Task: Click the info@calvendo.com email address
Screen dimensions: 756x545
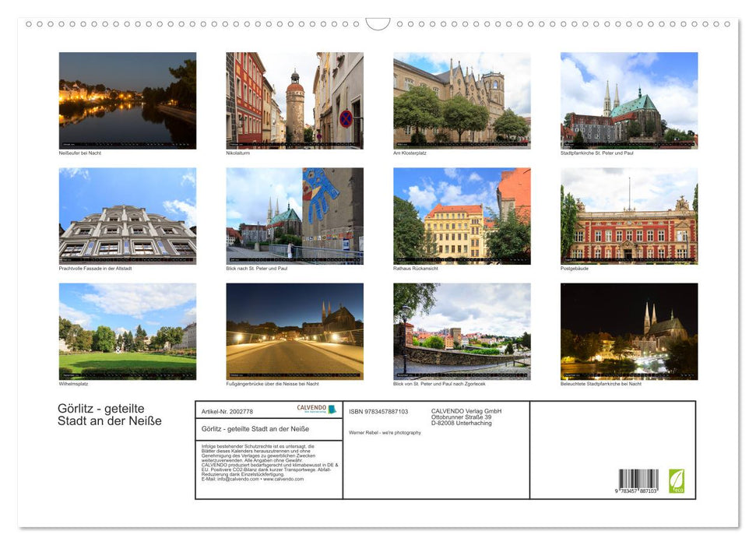Action: coord(237,479)
